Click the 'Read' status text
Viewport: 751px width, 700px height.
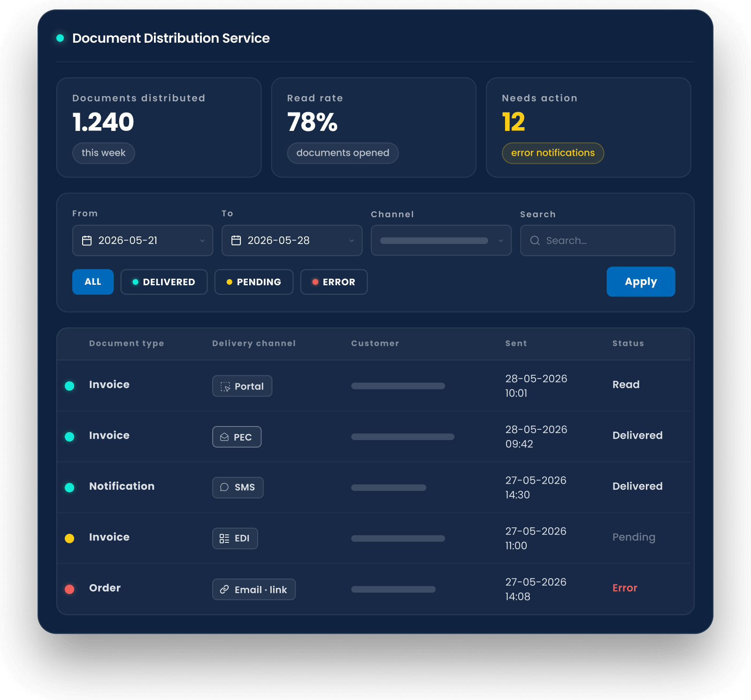click(x=626, y=385)
